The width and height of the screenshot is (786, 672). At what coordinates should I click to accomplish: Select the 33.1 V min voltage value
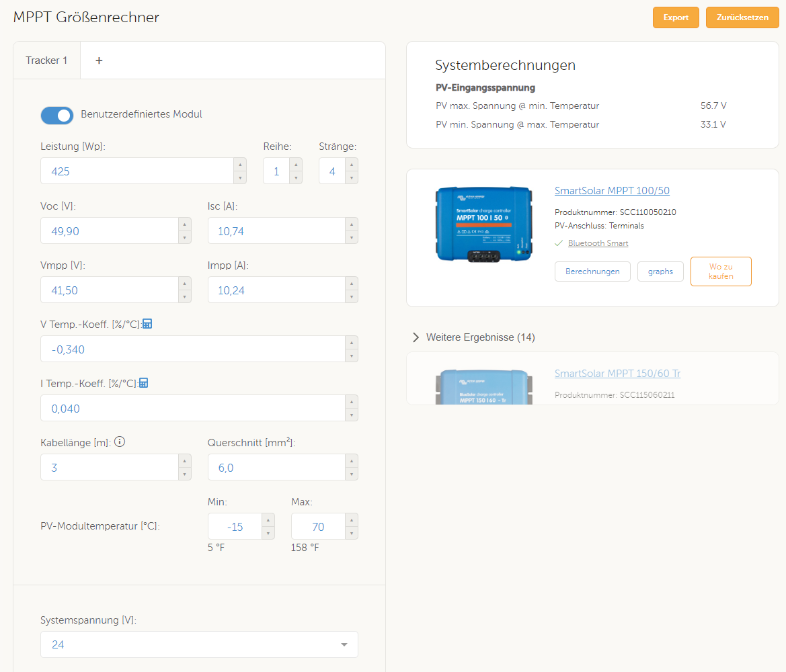713,124
